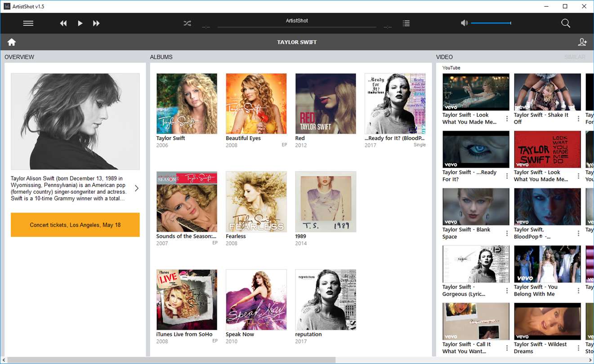Expand the Taylor Swift biography chevron

[x=137, y=188]
